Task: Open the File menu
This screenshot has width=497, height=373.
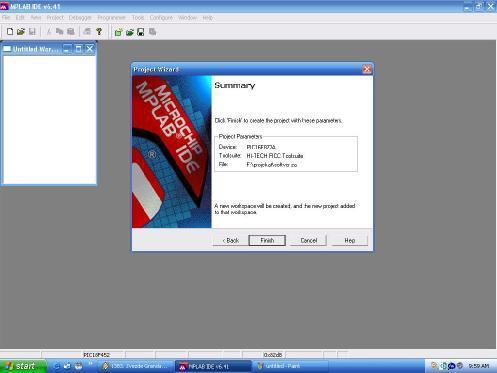Action: [6, 18]
